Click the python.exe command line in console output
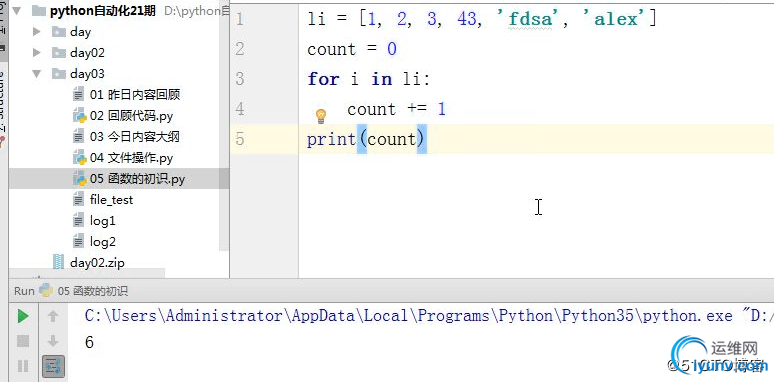The width and height of the screenshot is (774, 382). point(429,316)
